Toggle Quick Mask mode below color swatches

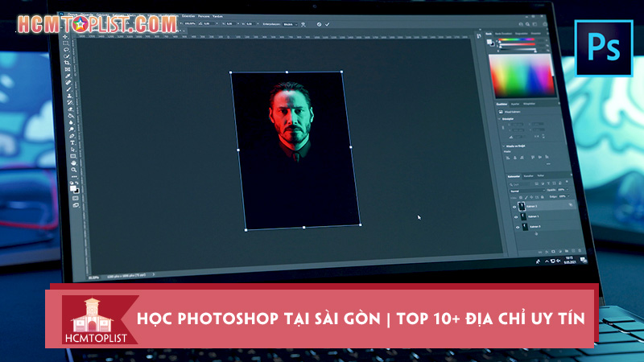75,198
